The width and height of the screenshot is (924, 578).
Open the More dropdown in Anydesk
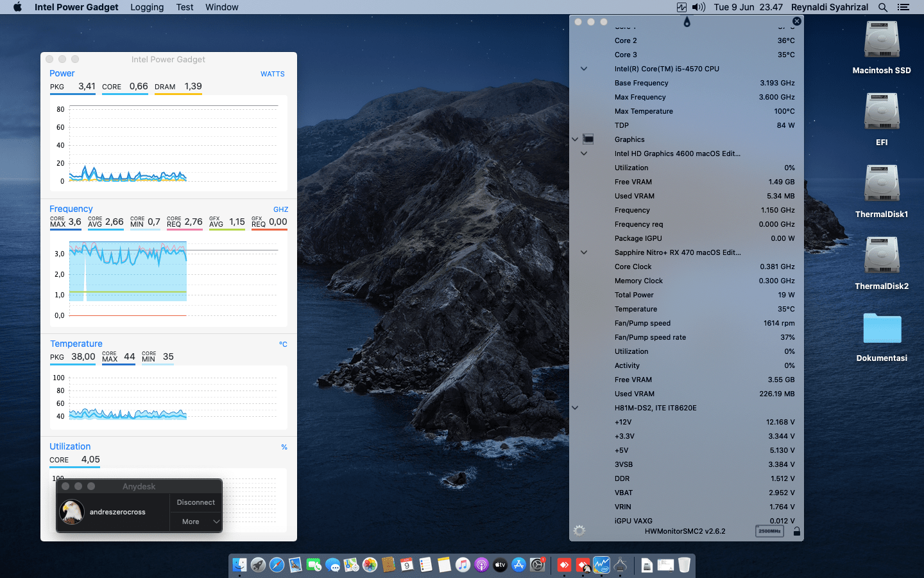(196, 521)
